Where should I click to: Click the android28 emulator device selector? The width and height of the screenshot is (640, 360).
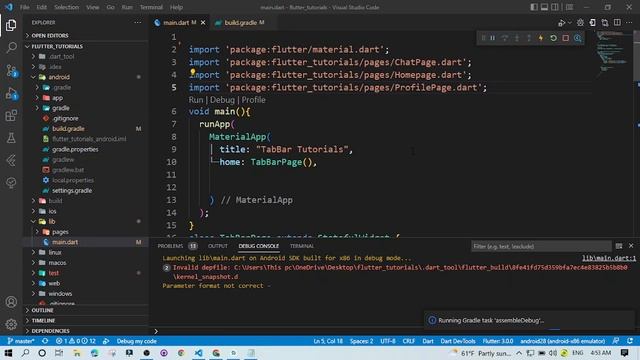pyautogui.click(x=562, y=341)
